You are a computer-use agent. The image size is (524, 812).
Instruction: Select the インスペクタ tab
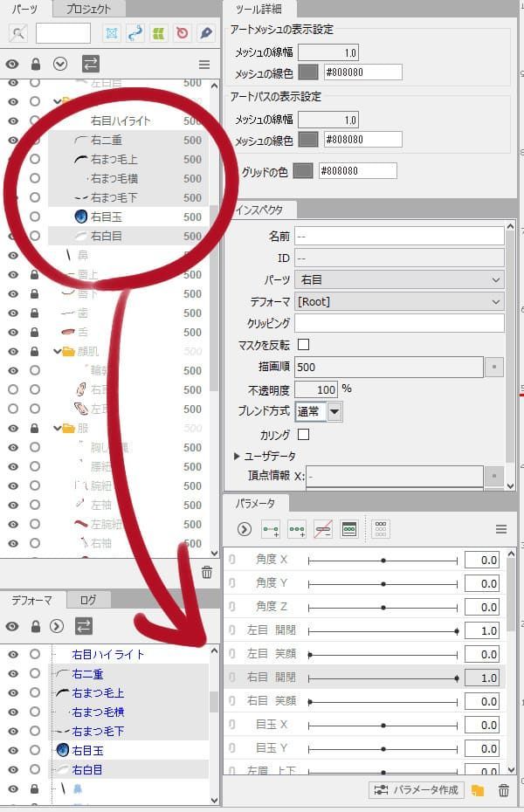(259, 210)
